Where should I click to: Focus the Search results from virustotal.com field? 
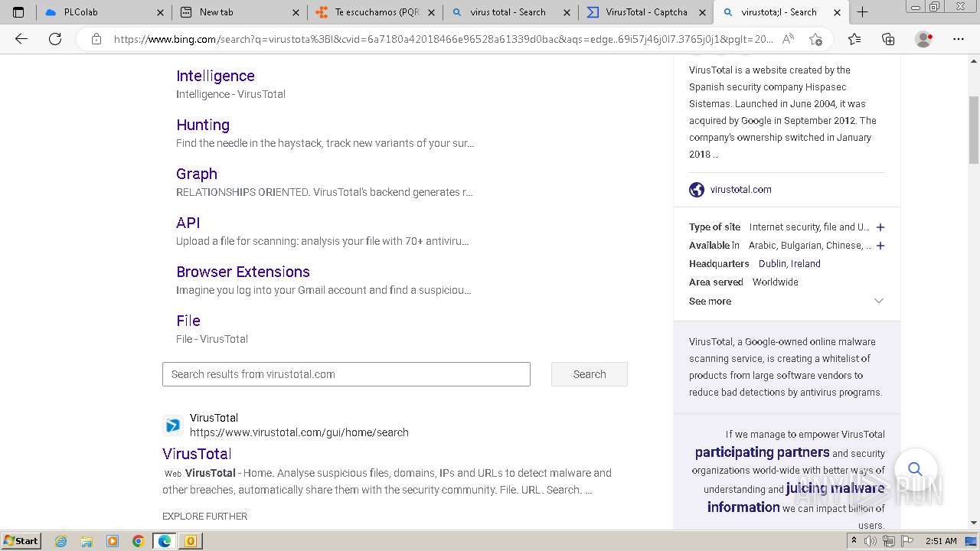coord(346,374)
